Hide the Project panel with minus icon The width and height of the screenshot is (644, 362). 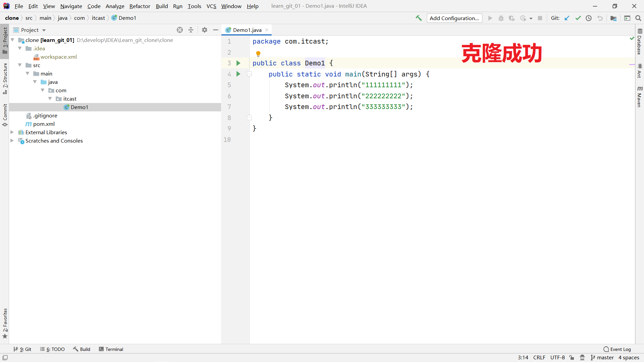(216, 30)
